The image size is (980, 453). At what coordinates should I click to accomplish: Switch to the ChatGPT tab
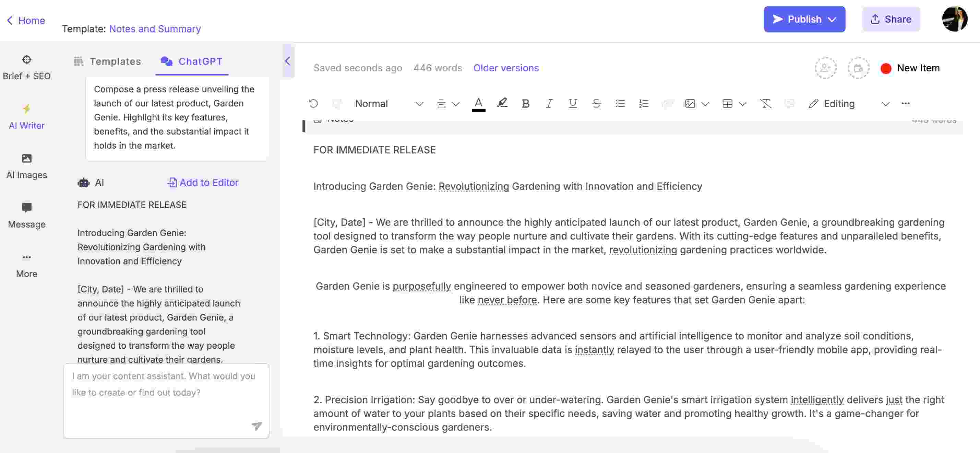pos(191,61)
